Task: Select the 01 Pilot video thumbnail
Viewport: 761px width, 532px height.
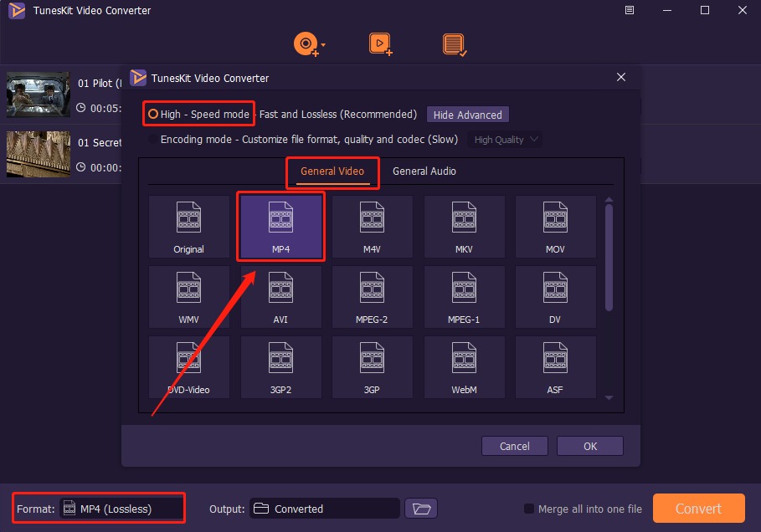Action: coord(39,95)
